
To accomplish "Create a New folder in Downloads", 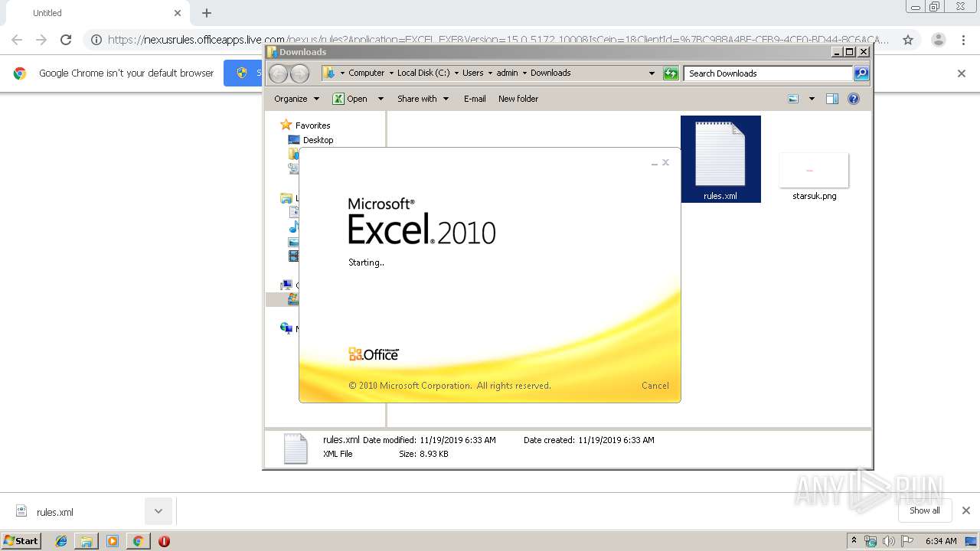I will pos(518,99).
